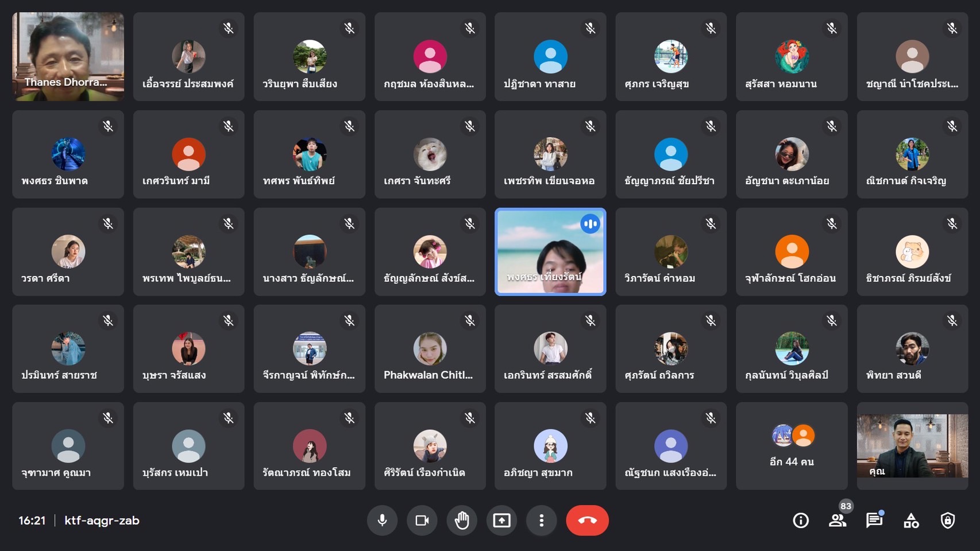Click the muted mic icon on พิทยา สวนดี tile
Image resolution: width=980 pixels, height=551 pixels.
[952, 321]
